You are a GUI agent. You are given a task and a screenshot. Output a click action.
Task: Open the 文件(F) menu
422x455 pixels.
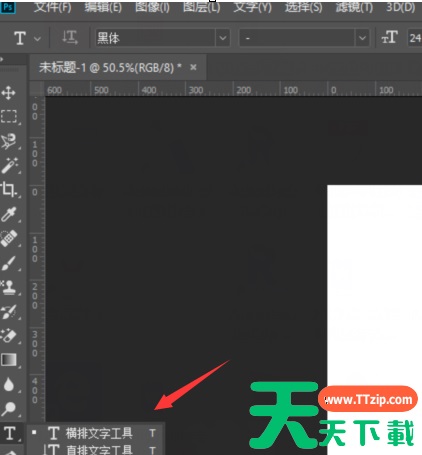pyautogui.click(x=52, y=7)
